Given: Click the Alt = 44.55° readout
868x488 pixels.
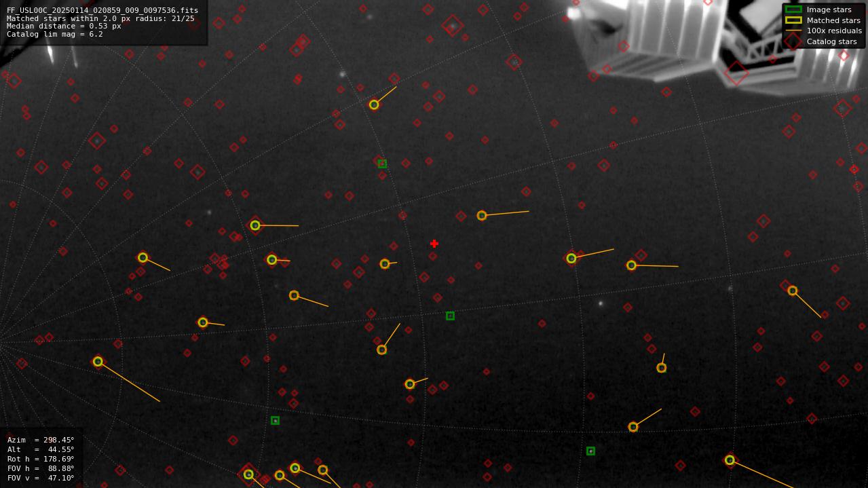Looking at the screenshot, I should coord(41,449).
